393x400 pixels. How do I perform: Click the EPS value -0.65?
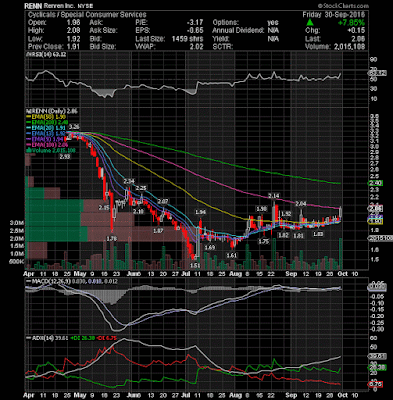195,31
